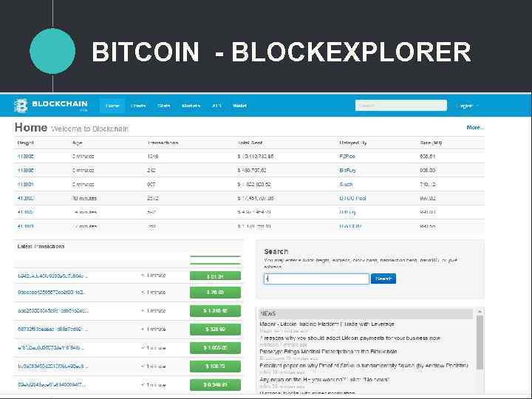Viewport: 532px width, 399px height.
Task: Click the green $ 108.73 amount button
Action: pos(216,366)
